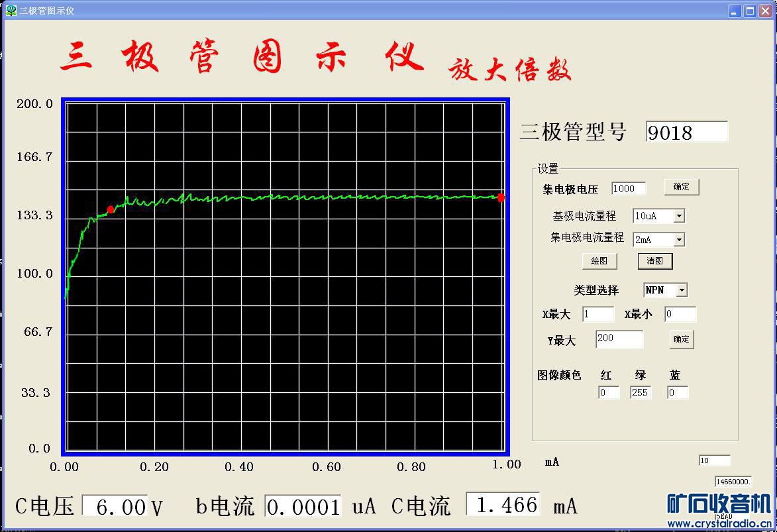Click the 绘图 button
Viewport: 777px width, 532px height.
(599, 261)
